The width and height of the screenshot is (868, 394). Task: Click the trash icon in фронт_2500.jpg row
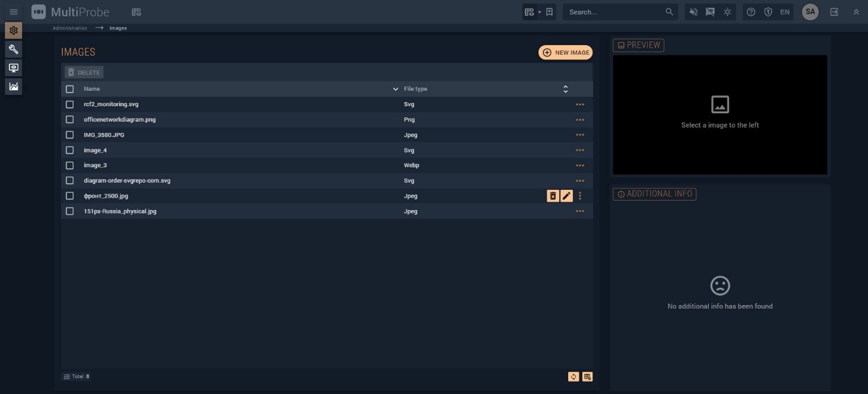[553, 196]
